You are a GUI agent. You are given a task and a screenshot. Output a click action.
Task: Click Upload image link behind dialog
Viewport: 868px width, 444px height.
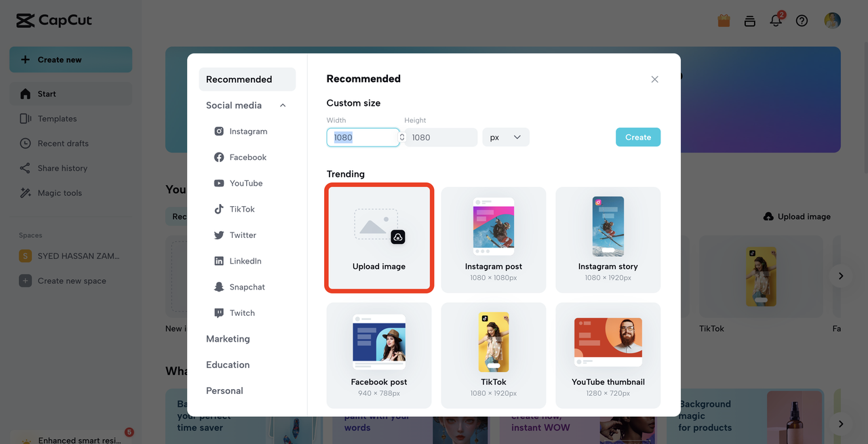(x=797, y=216)
